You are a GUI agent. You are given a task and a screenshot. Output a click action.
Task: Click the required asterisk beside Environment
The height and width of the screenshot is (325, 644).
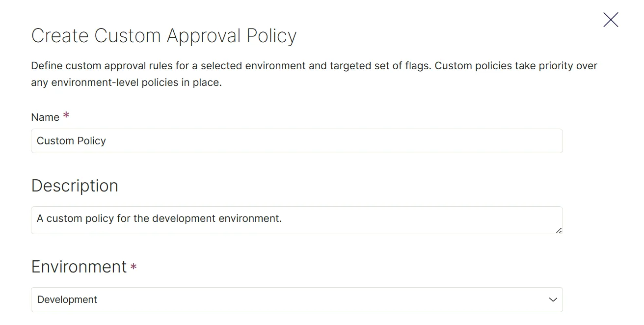coord(134,267)
